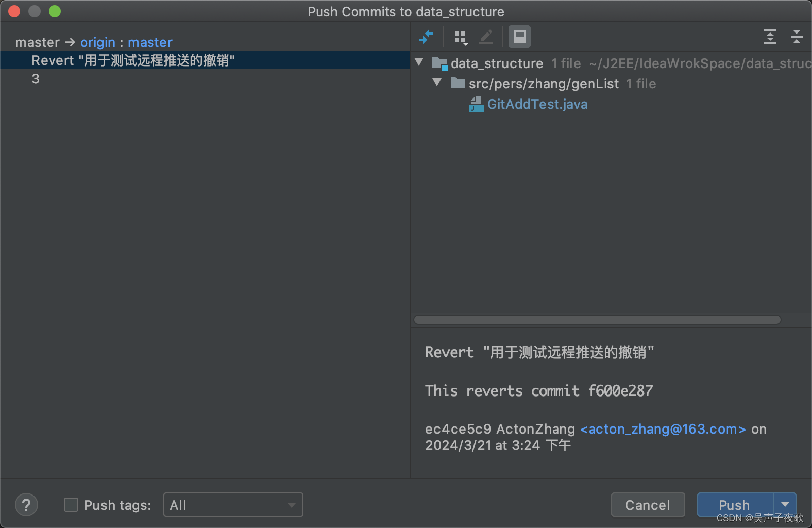This screenshot has height=528, width=812.
Task: Click the Expand All icon
Action: (770, 37)
